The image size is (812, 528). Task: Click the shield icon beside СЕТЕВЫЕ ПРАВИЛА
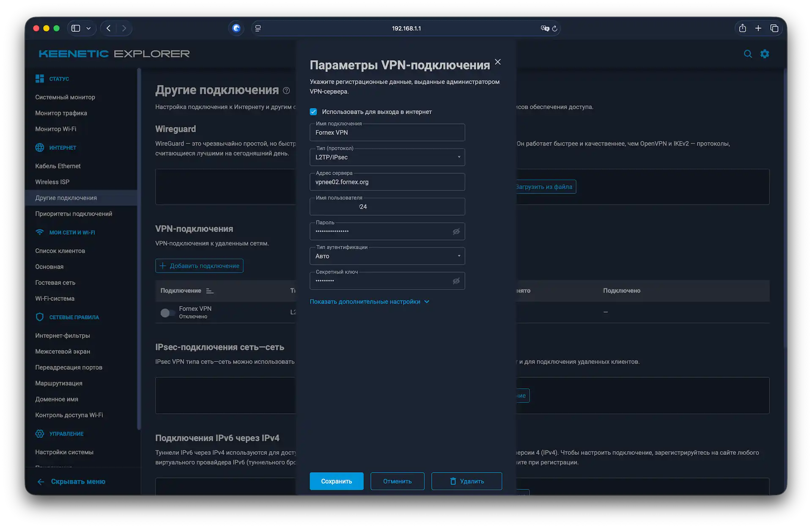(x=39, y=317)
